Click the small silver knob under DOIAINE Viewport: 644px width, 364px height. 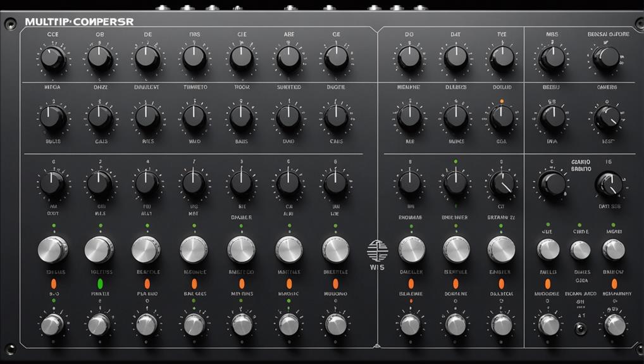455,325
